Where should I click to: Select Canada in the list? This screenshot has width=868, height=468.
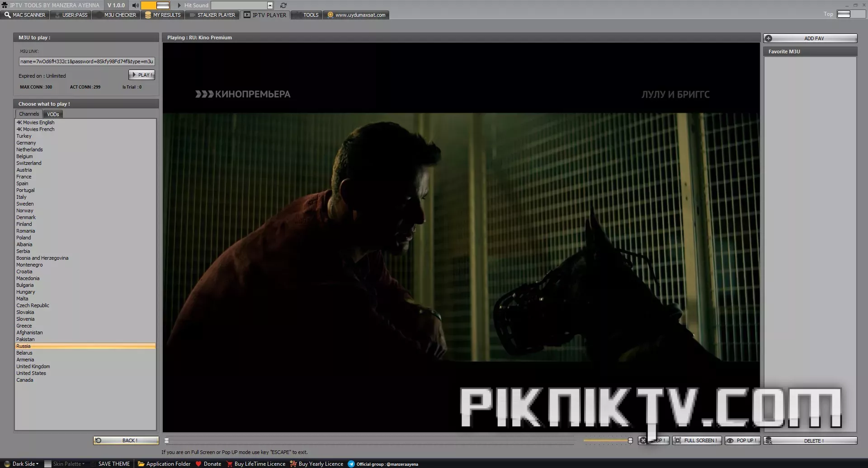[x=85, y=380]
